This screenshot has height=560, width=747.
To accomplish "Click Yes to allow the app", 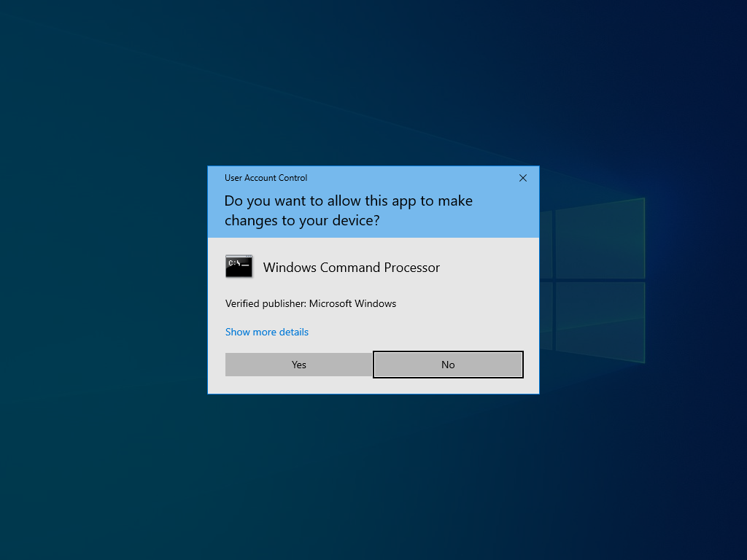I will (298, 365).
